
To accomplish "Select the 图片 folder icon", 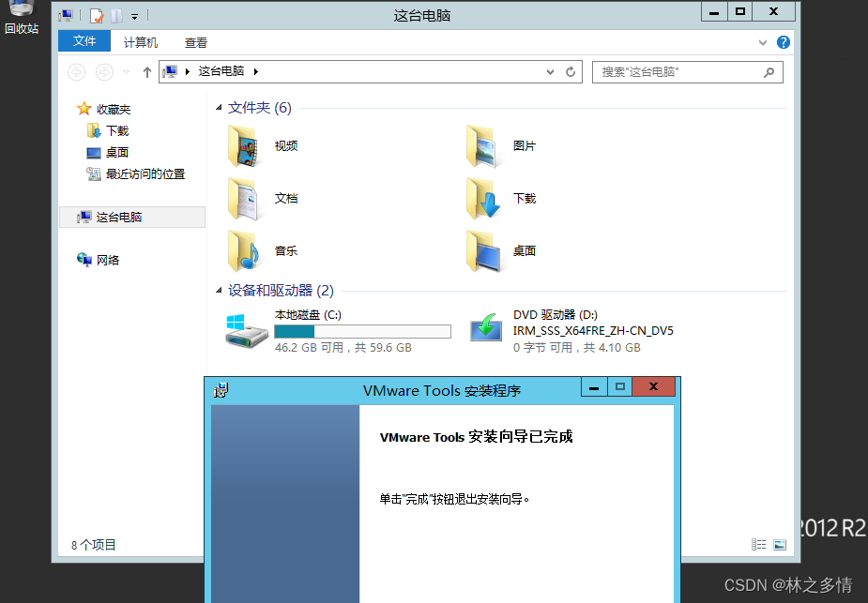I will click(x=482, y=146).
